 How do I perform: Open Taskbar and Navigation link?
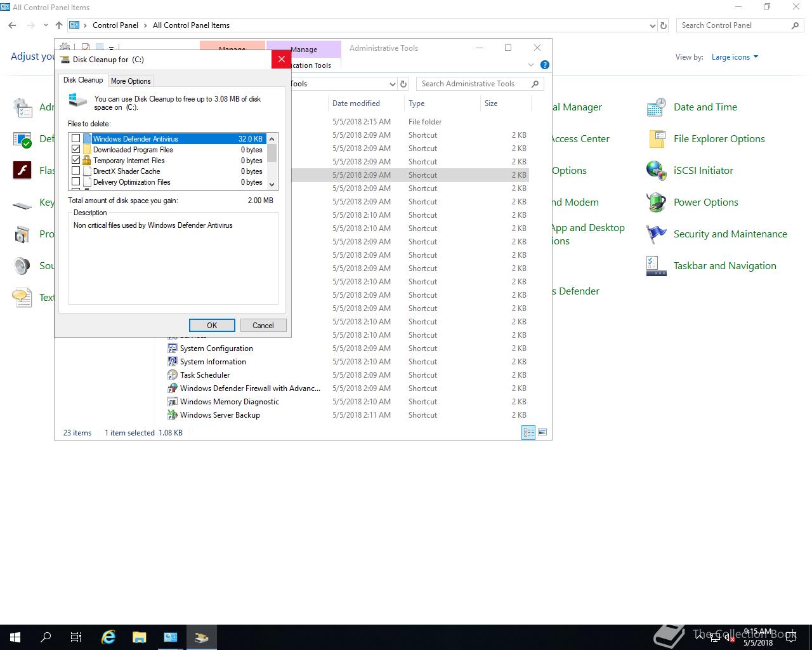[725, 266]
